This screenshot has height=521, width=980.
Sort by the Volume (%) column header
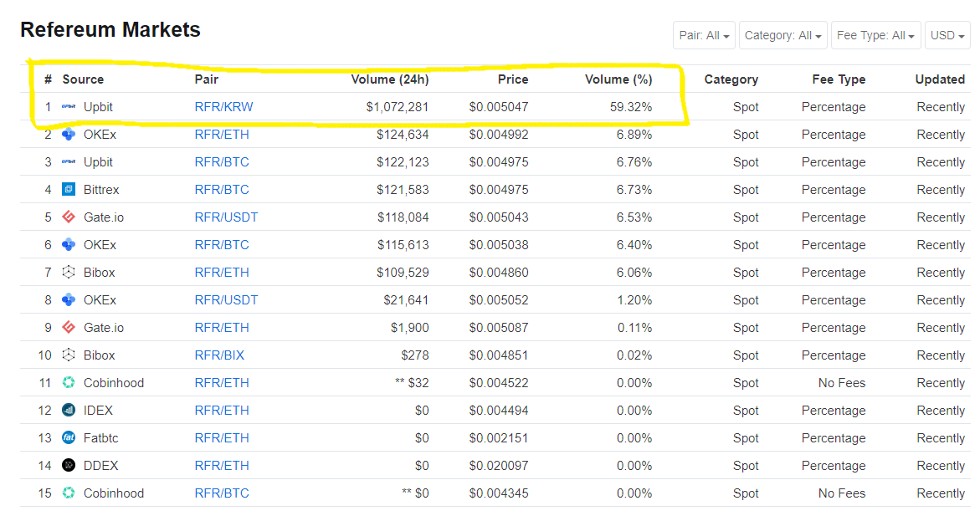(618, 79)
